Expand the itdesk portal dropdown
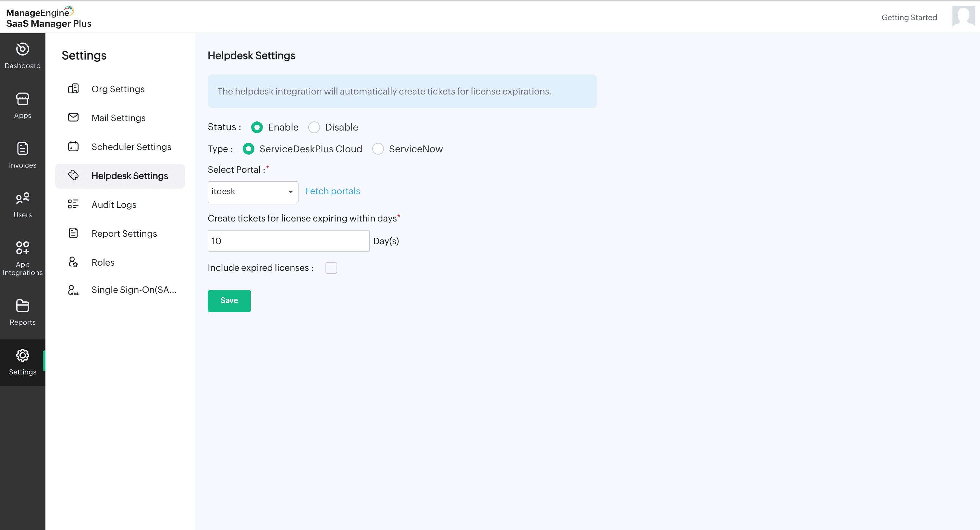This screenshot has height=530, width=980. click(x=252, y=192)
